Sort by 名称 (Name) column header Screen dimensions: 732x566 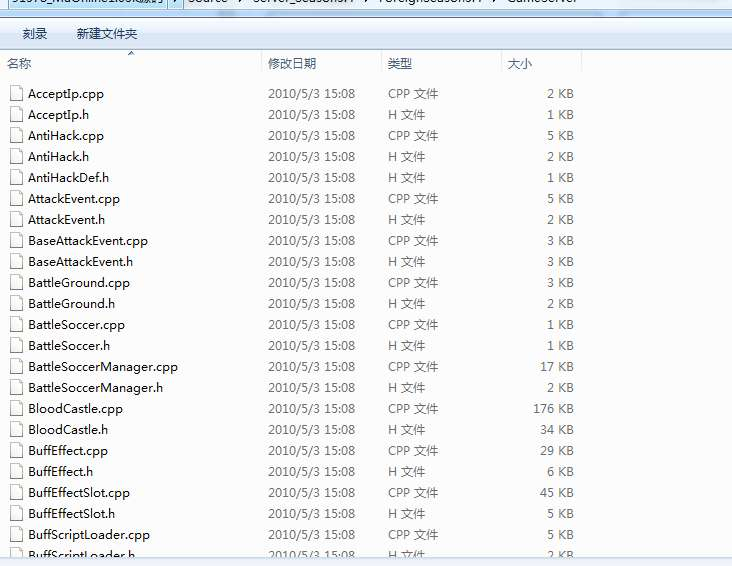pyautogui.click(x=20, y=64)
